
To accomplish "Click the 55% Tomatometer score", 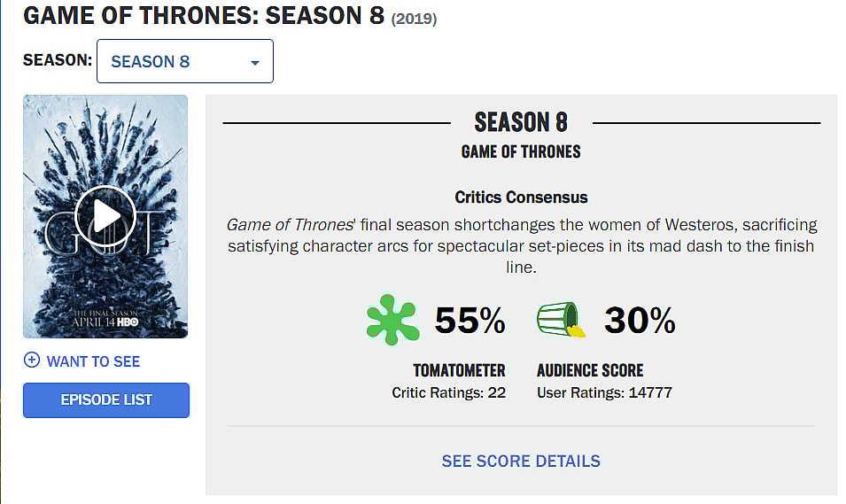I will (470, 321).
